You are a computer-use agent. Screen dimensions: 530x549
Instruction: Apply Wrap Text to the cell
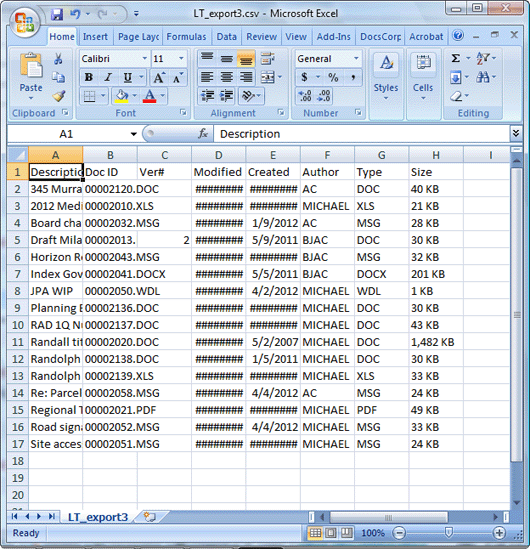[x=268, y=58]
